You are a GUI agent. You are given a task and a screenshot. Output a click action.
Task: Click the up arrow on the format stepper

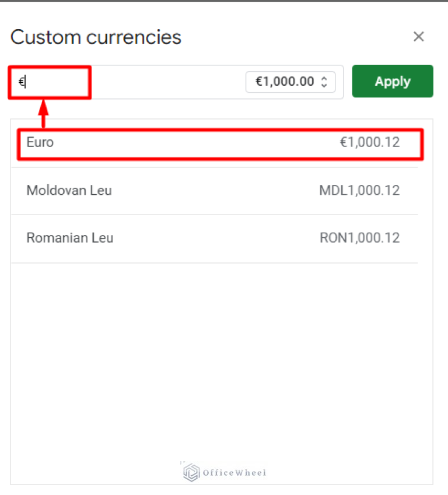[324, 78]
